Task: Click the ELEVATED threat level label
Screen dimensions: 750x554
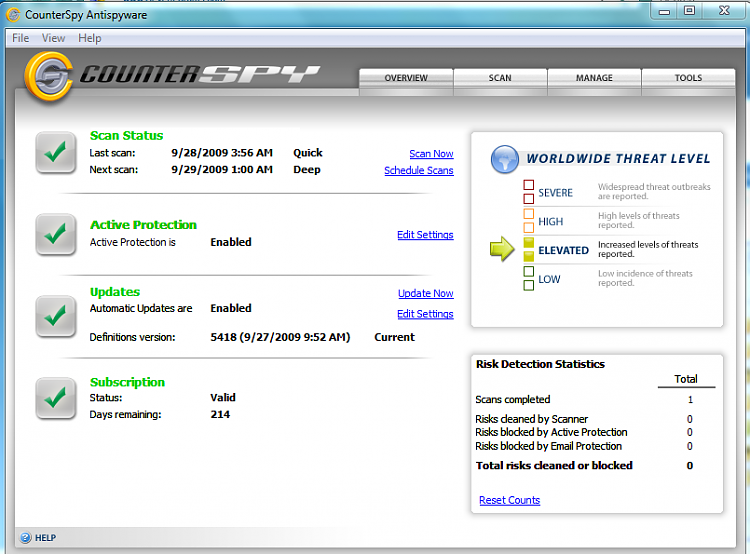Action: click(563, 250)
